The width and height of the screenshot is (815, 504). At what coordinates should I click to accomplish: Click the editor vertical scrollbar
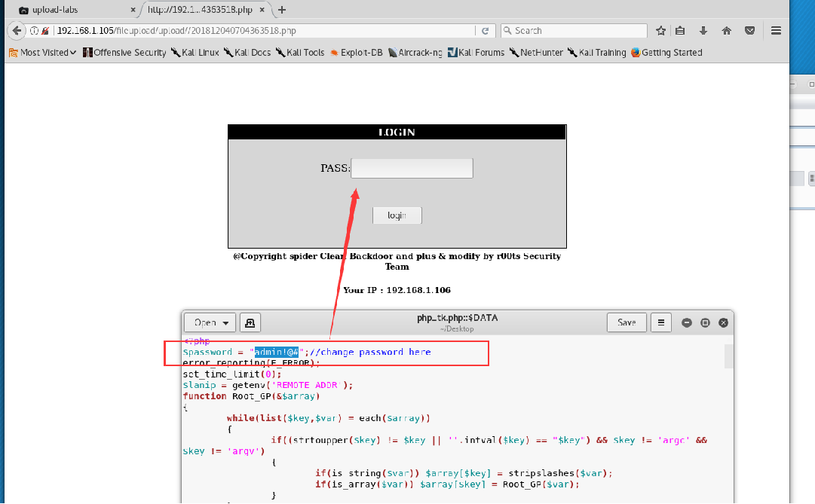[x=729, y=356]
